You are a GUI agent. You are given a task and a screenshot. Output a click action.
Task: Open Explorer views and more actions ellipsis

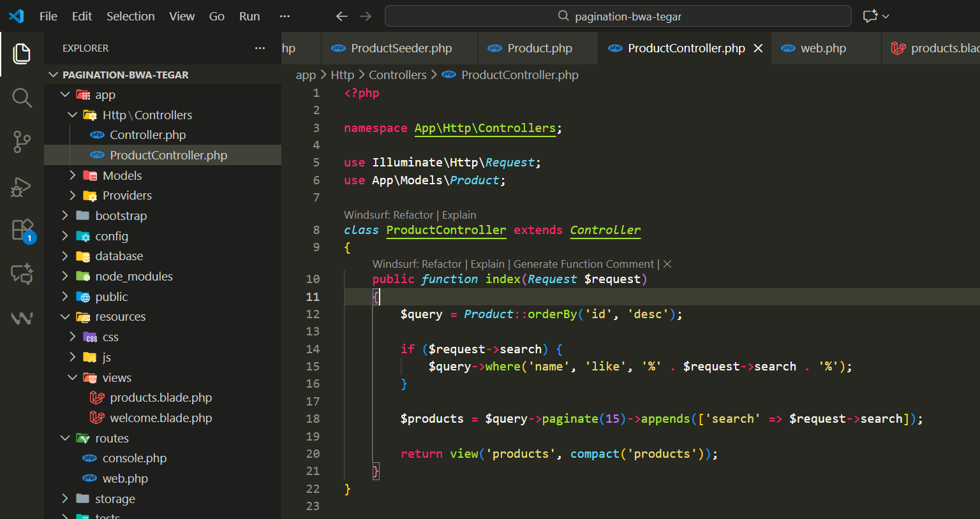coord(260,48)
